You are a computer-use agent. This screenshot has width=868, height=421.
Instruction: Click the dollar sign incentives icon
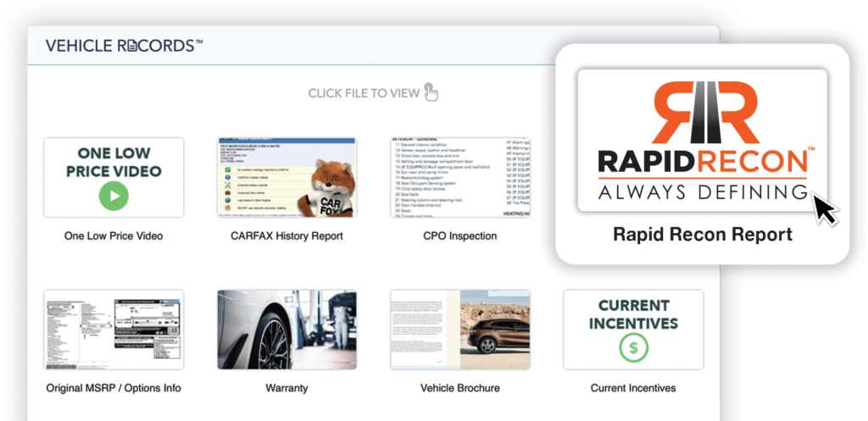[x=633, y=348]
